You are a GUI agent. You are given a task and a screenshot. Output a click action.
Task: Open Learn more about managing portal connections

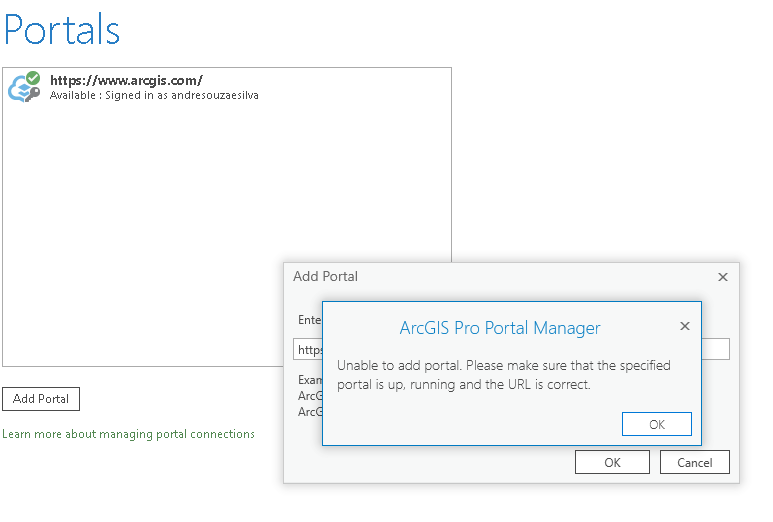[128, 434]
